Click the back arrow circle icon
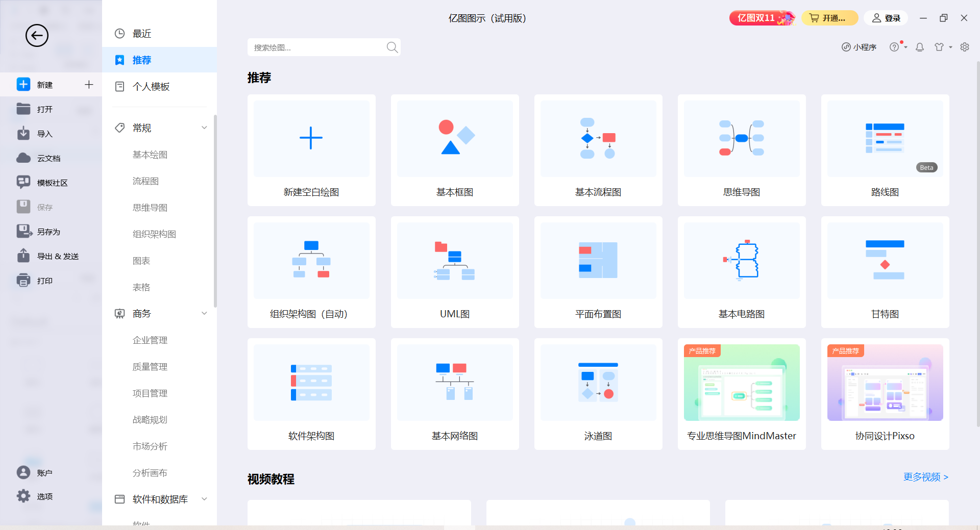Image resolution: width=980 pixels, height=530 pixels. point(37,36)
